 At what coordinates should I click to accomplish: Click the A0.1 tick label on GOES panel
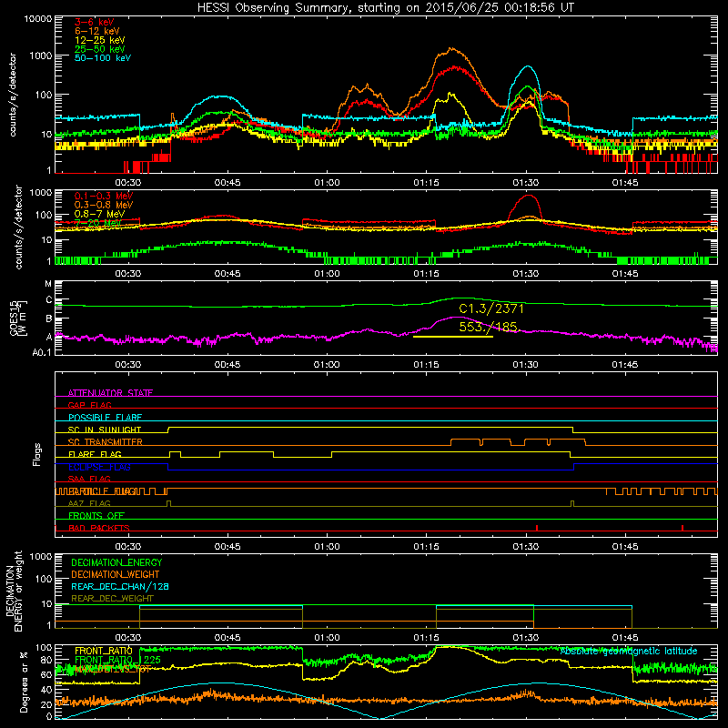(x=41, y=352)
